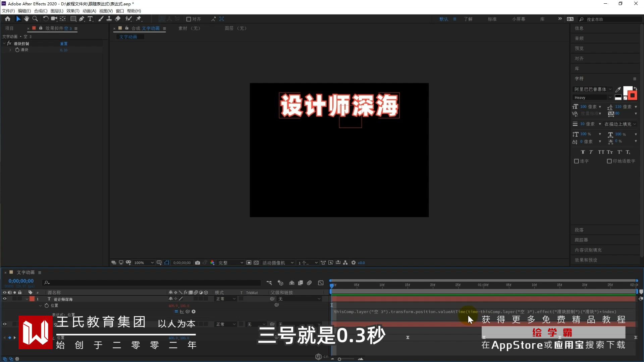Select the Pen tool
The height and width of the screenshot is (362, 644).
point(82,19)
